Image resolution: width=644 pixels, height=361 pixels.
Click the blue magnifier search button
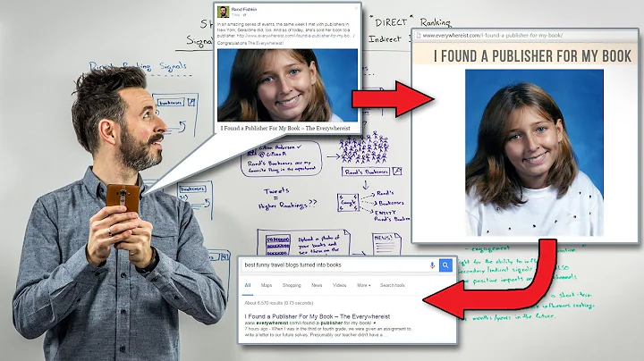(445, 265)
